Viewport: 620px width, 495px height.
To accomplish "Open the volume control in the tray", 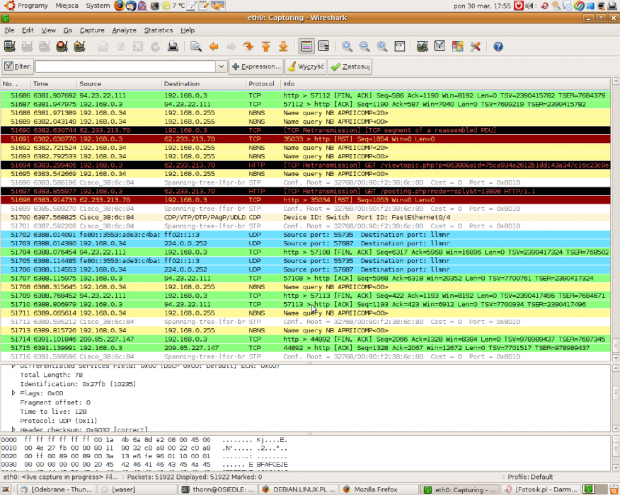I will click(530, 6).
